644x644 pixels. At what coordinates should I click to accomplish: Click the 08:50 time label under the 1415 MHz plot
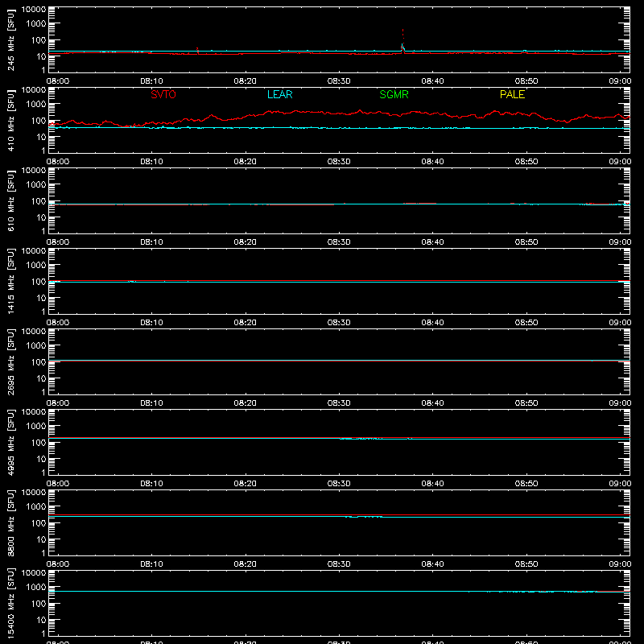526,323
